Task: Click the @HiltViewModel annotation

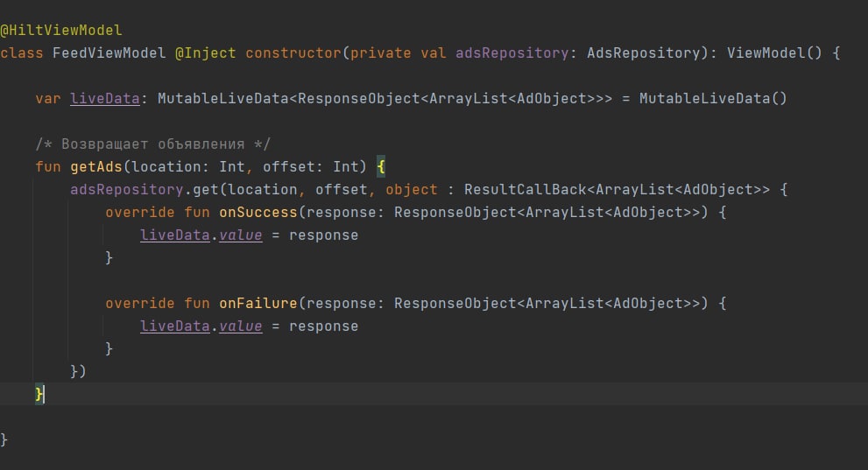Action: coord(61,30)
